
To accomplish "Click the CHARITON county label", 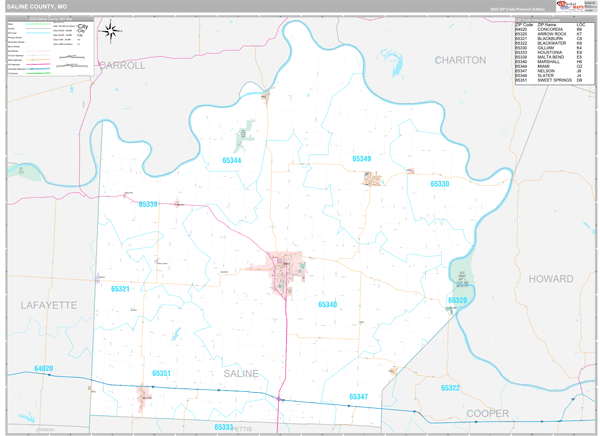I will pyautogui.click(x=459, y=60).
